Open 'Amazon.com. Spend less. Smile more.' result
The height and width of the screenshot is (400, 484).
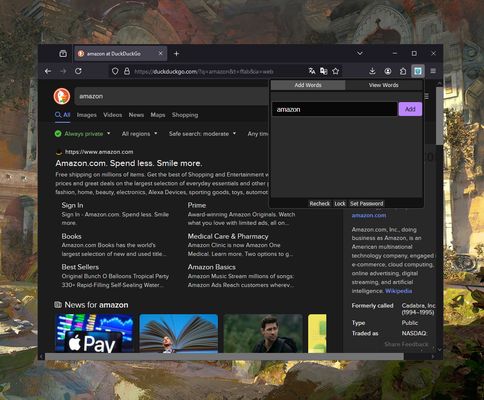(129, 163)
